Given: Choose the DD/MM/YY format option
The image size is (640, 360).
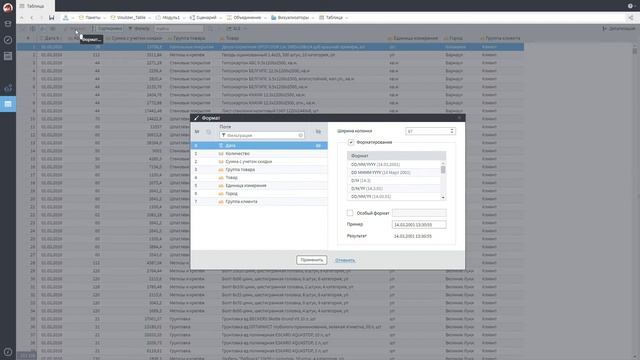Looking at the screenshot, I should click(x=394, y=196).
